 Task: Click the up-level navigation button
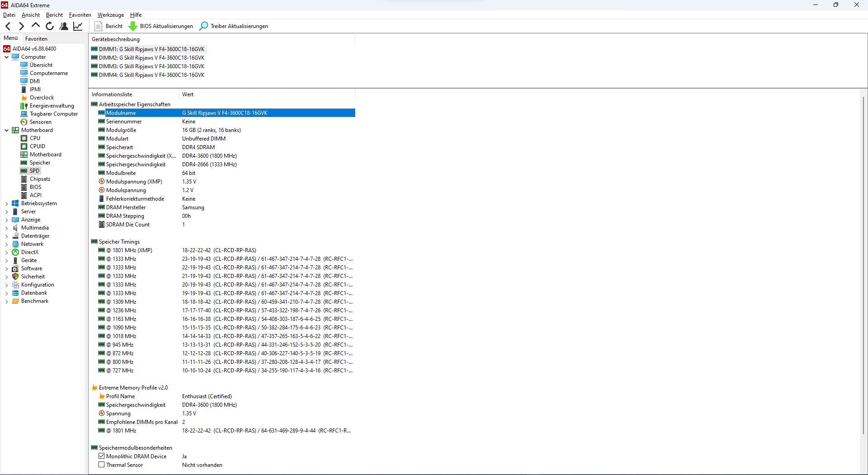pyautogui.click(x=35, y=26)
